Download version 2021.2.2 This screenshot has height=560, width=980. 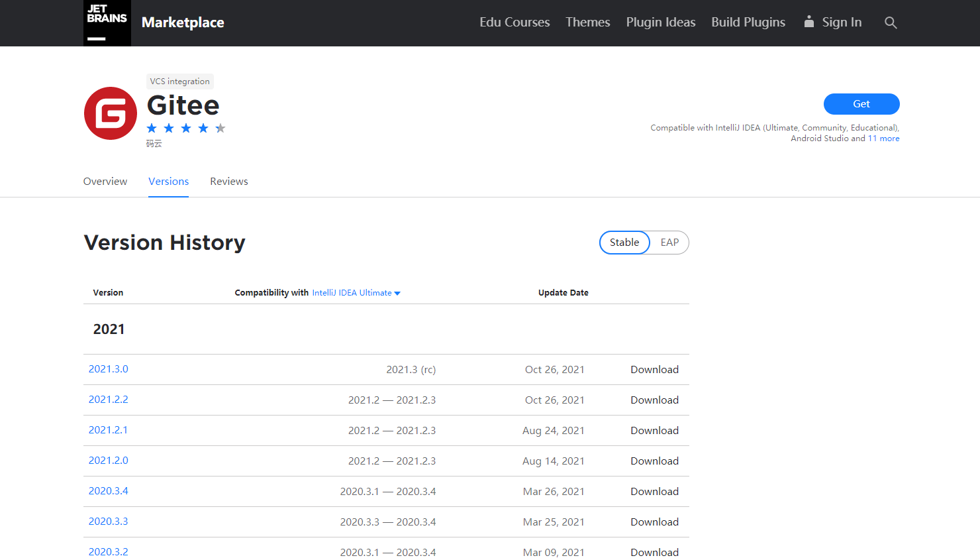[654, 400]
